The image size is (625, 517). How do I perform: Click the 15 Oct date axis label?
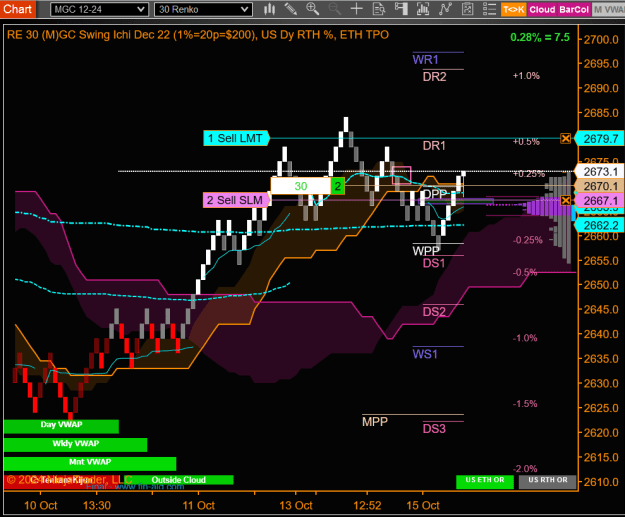point(423,505)
